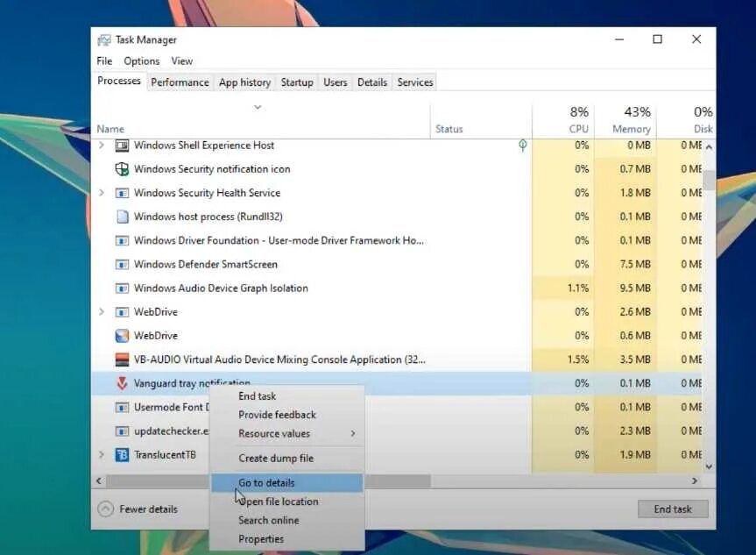Open the File menu
This screenshot has width=756, height=555.
coord(104,61)
